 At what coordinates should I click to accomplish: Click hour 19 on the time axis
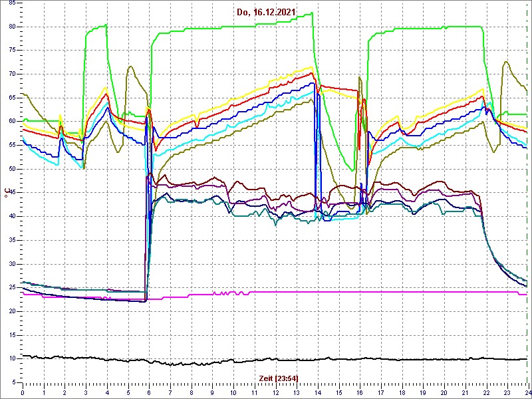click(x=422, y=393)
